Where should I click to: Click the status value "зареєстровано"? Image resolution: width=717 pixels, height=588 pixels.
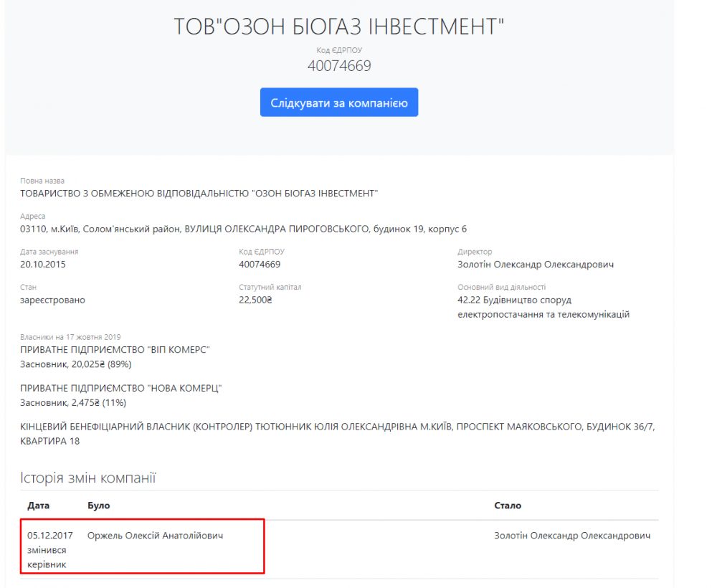52,300
